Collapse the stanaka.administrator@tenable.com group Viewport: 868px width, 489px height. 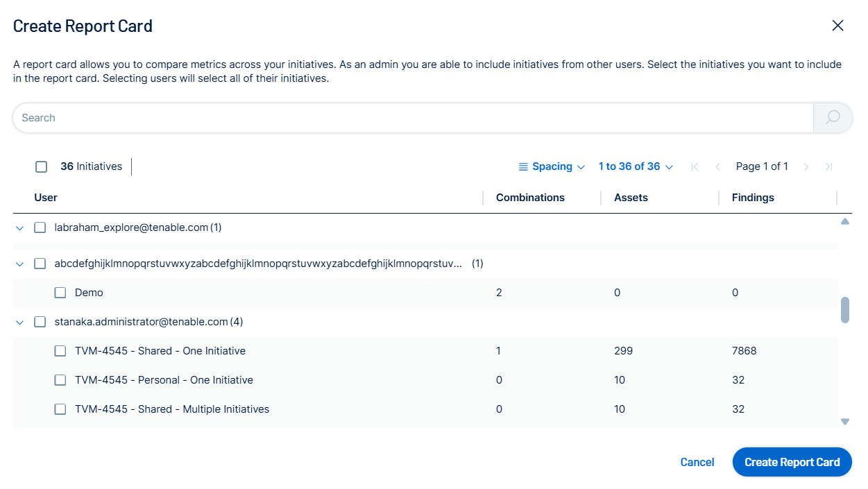[x=19, y=322]
